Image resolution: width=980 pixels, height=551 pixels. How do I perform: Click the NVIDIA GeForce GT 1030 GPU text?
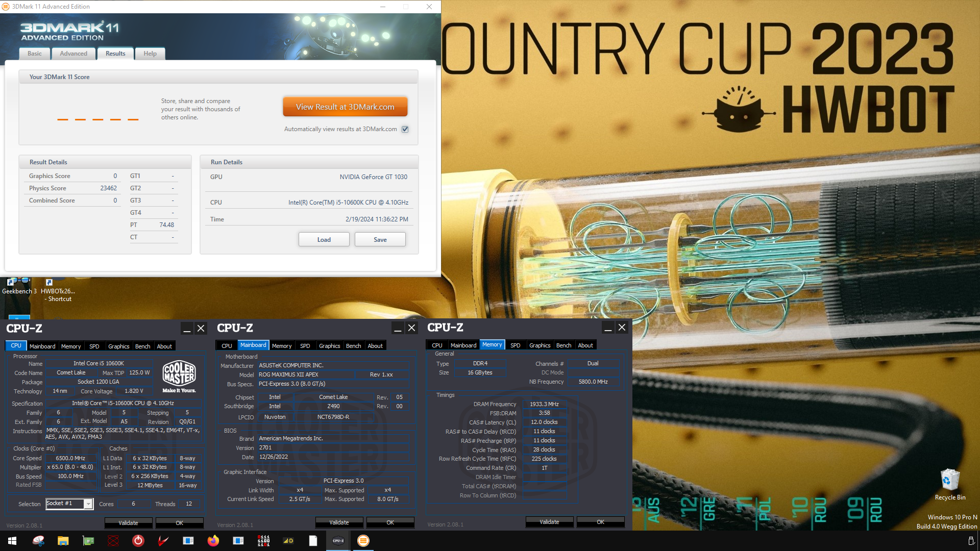(374, 177)
